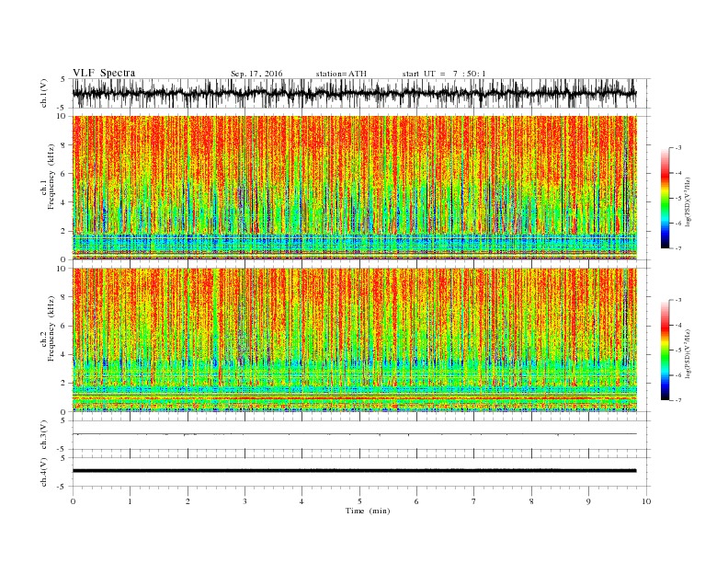Click the "Time (min)" axis label
The image size is (728, 563).
click(368, 511)
